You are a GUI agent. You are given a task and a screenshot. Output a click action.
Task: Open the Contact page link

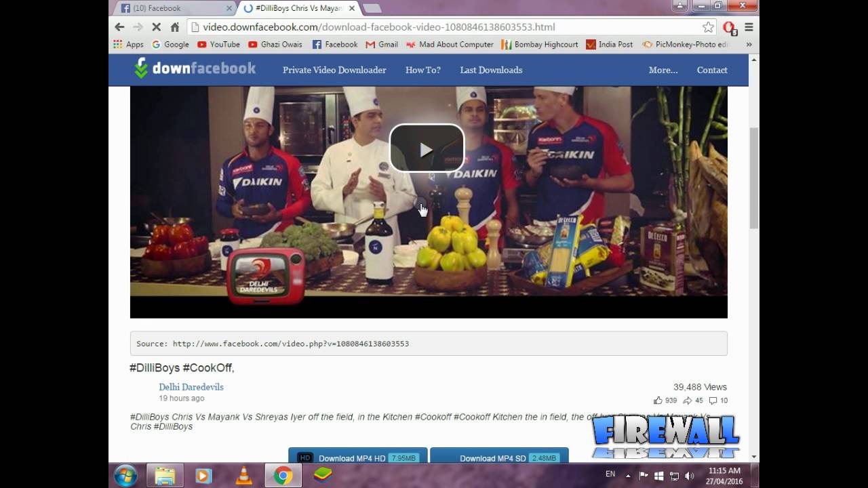pos(712,70)
